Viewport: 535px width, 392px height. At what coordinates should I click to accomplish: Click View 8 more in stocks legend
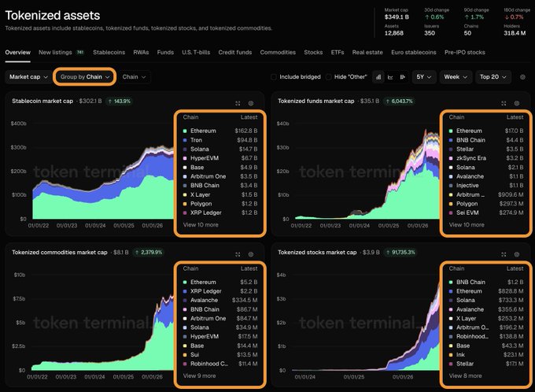pyautogui.click(x=466, y=375)
